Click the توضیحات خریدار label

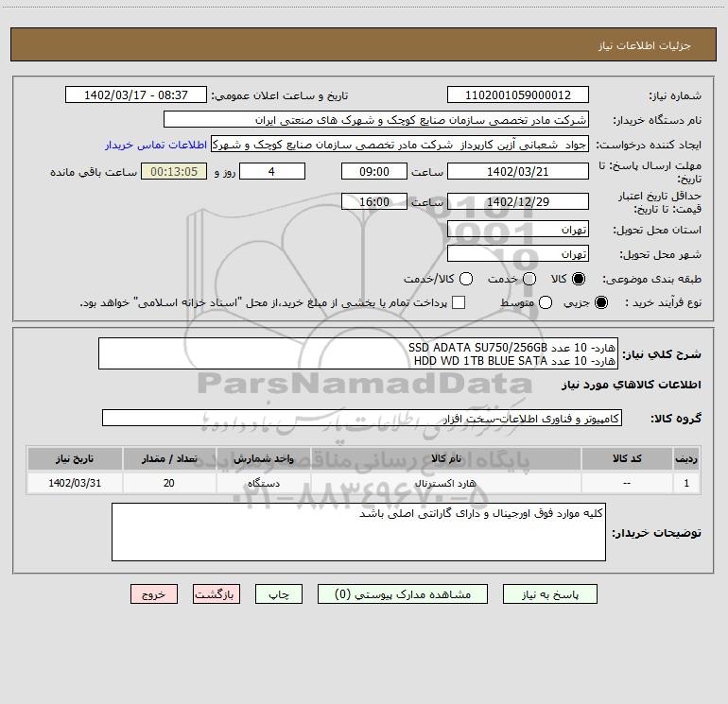pos(656,533)
